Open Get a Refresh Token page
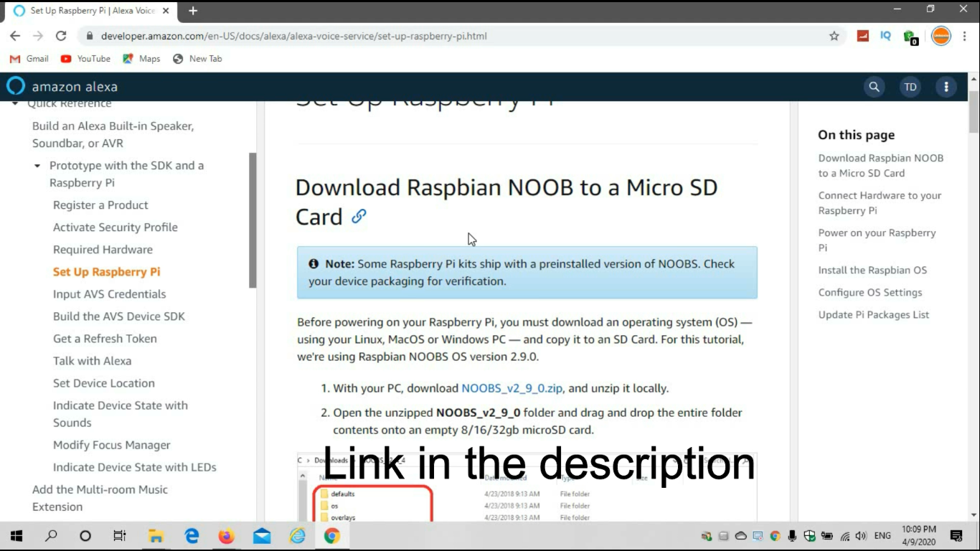 pos(105,339)
